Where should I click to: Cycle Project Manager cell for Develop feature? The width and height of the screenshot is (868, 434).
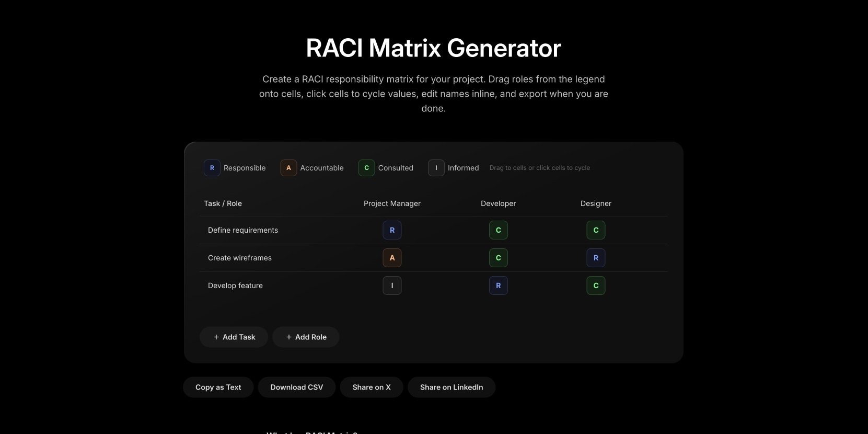pyautogui.click(x=392, y=285)
